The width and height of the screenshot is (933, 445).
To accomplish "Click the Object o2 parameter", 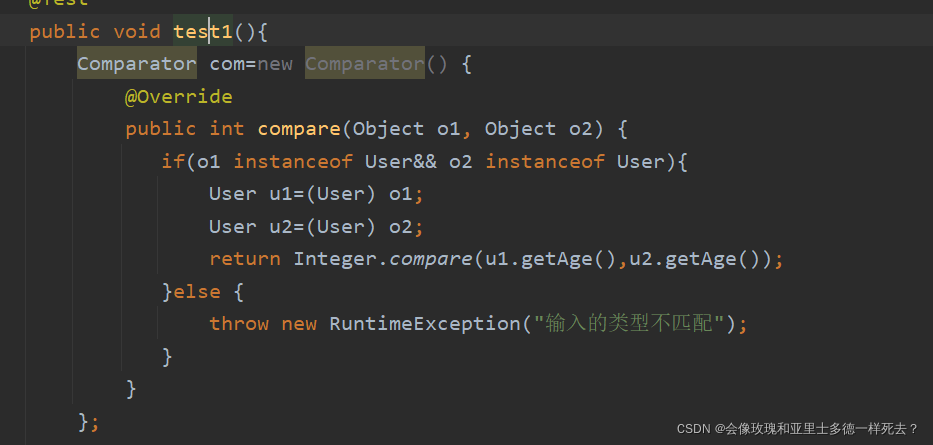I will click(538, 129).
